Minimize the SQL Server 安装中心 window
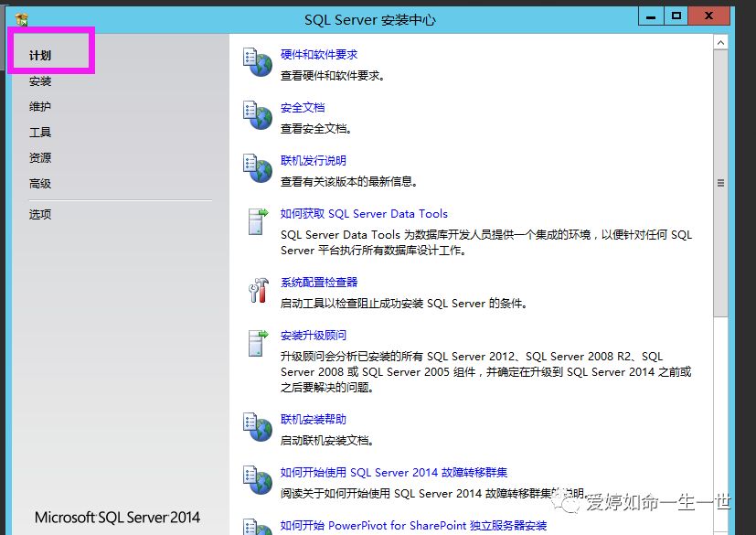 pyautogui.click(x=651, y=16)
